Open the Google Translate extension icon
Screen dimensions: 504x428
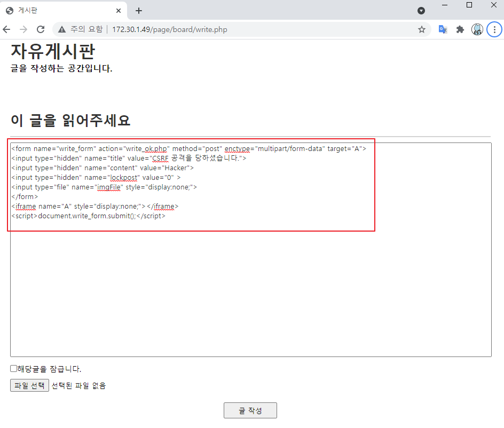pyautogui.click(x=443, y=29)
